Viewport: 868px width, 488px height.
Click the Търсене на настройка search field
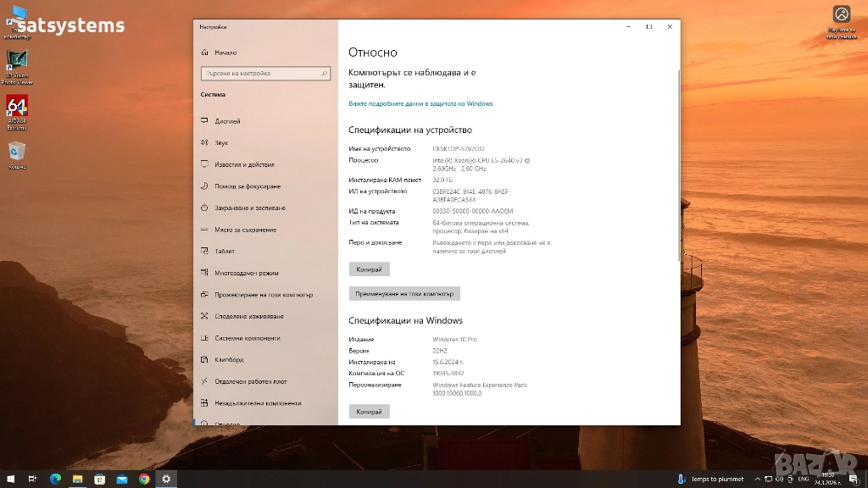click(264, 74)
